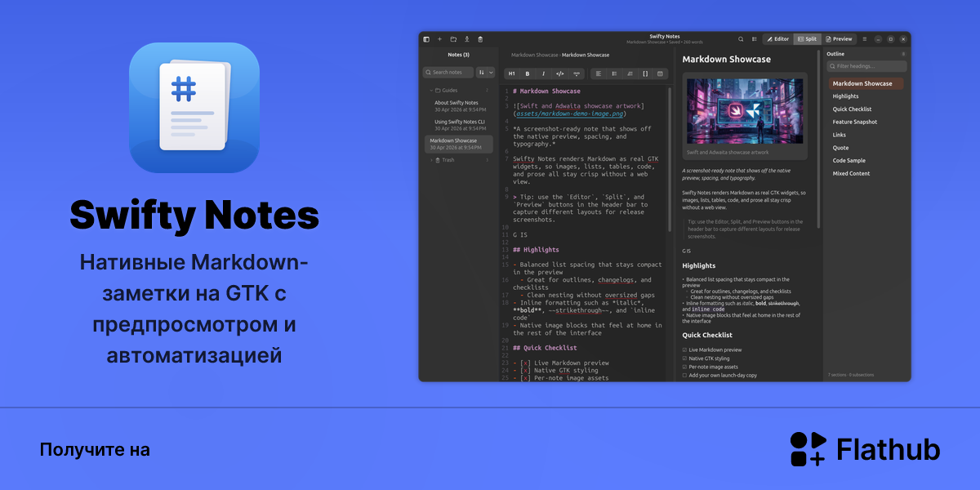The image size is (980, 490).
Task: Jump to Code Sample in outline
Action: tap(849, 161)
